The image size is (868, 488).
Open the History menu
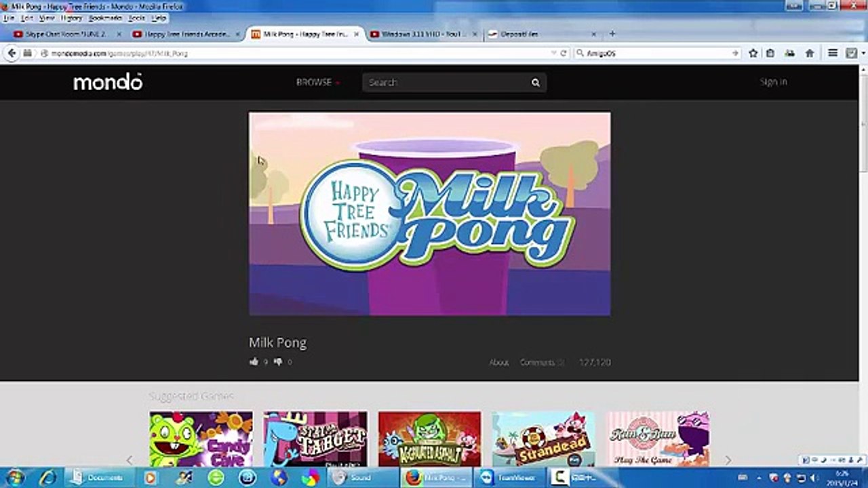click(x=71, y=18)
